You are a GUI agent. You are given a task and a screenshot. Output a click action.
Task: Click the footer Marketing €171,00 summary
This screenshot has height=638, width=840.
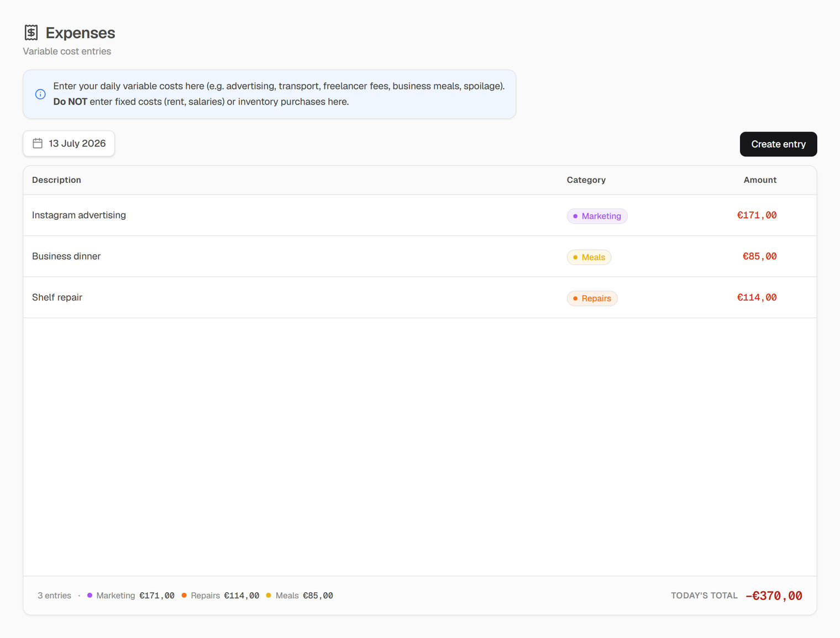pos(131,595)
